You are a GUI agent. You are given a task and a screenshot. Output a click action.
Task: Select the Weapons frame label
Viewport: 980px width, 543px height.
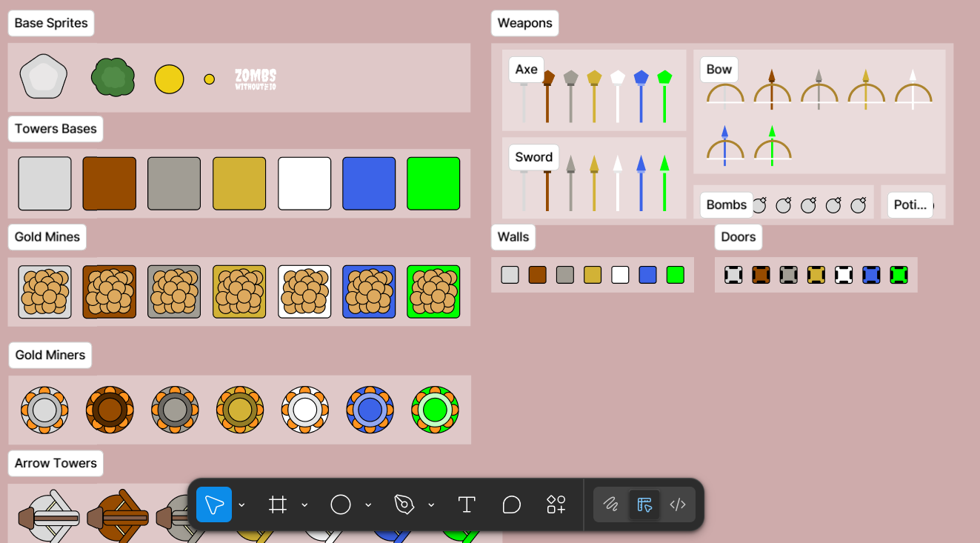point(524,23)
